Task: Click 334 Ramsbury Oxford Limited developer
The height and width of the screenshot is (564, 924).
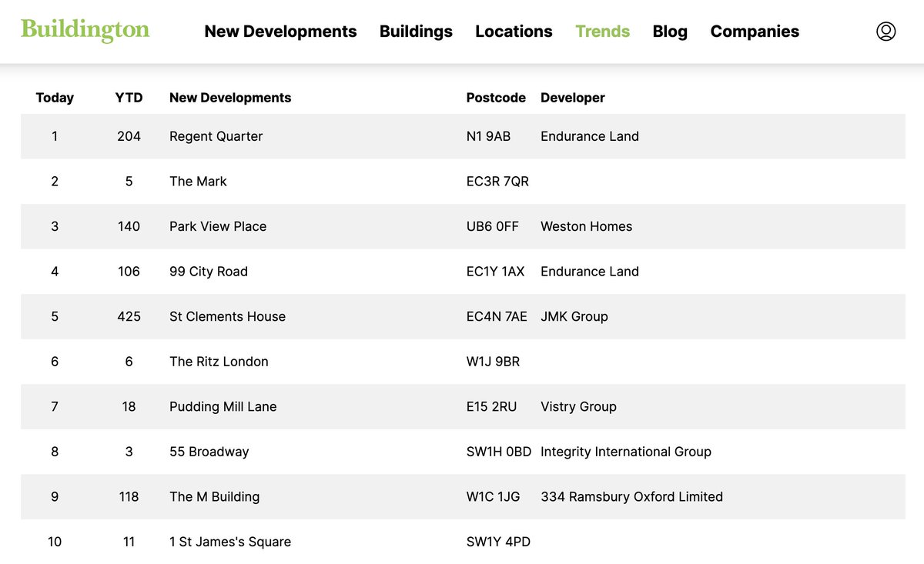Action: (631, 496)
